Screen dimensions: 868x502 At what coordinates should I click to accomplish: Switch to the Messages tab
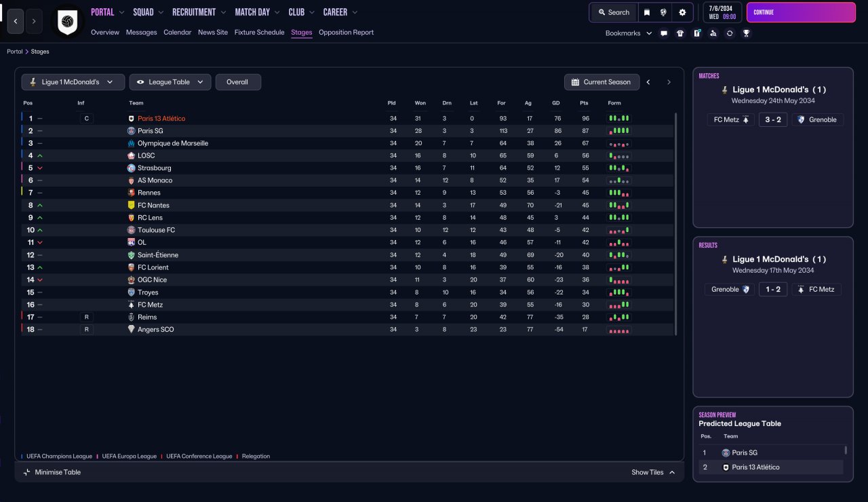click(x=141, y=32)
